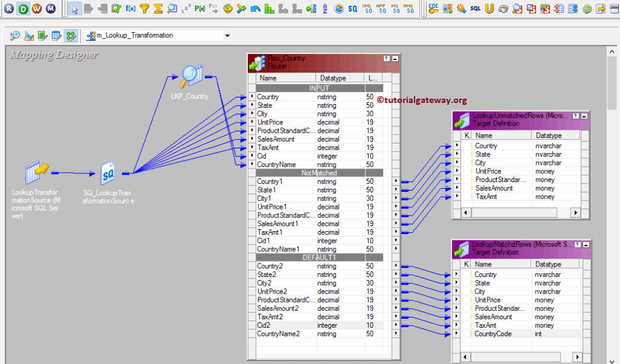Create a Rank transformation with P(x) icon
620x364 pixels.
point(200,9)
